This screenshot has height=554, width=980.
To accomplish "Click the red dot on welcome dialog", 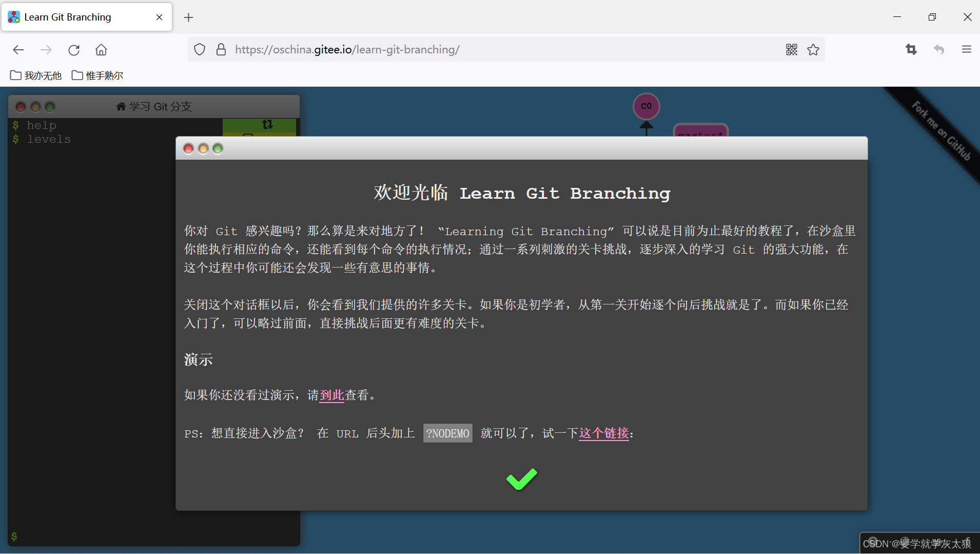I will [x=188, y=148].
